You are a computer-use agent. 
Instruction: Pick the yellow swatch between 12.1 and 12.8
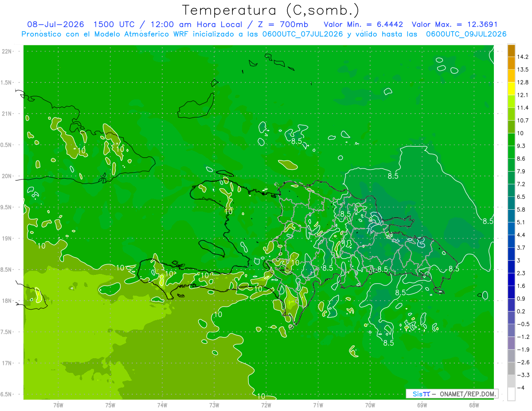[511, 88]
